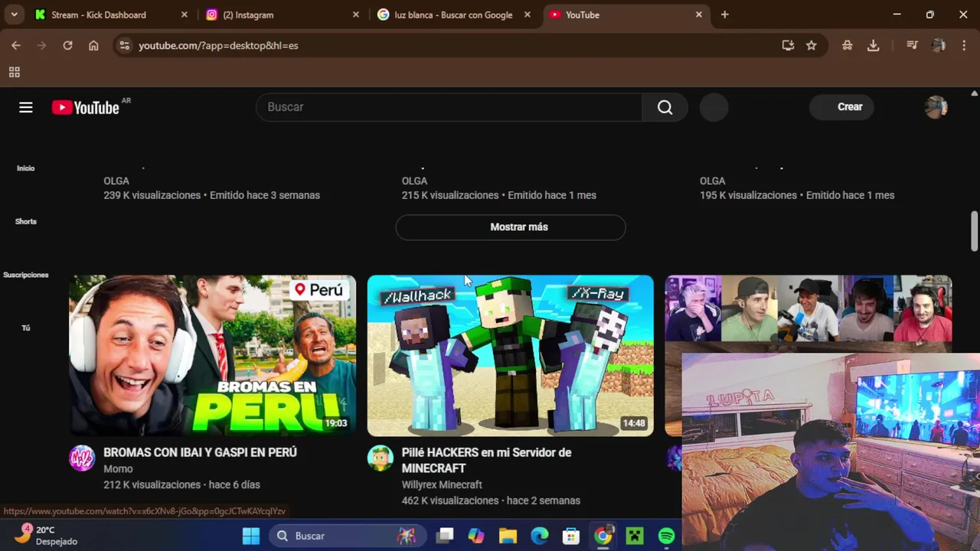
Task: Close the Kick Dashboard tab
Action: pos(184,15)
